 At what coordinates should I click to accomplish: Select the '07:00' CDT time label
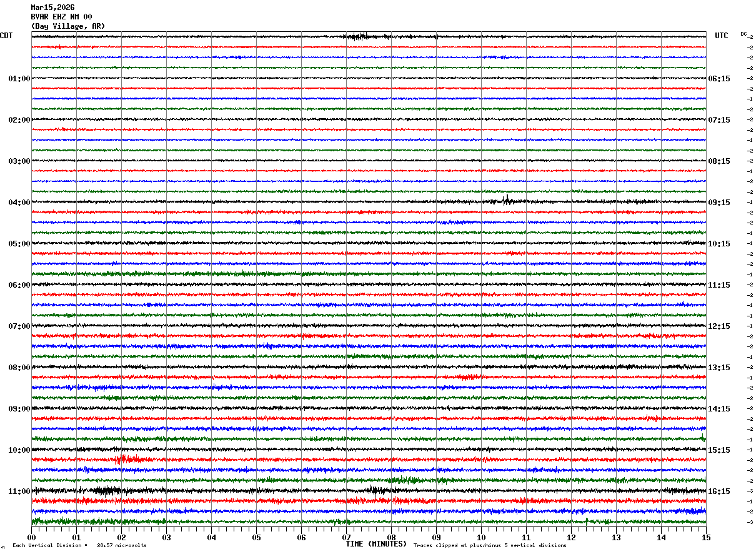coord(19,326)
